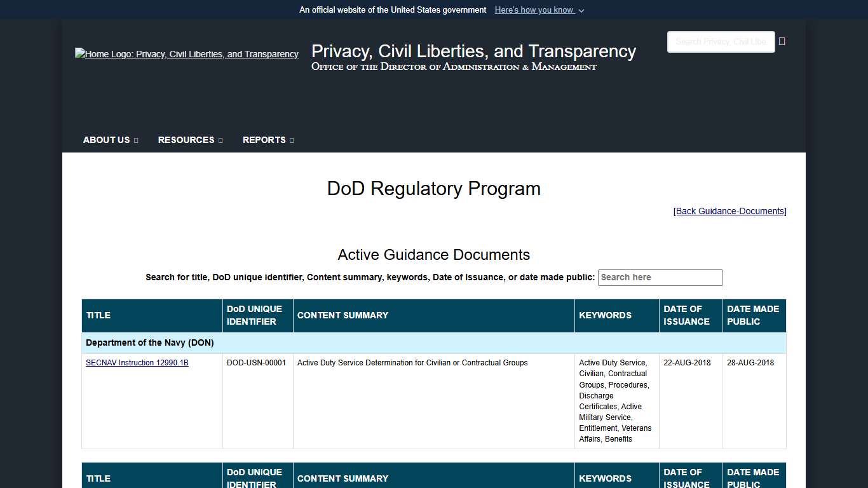Open the Back Guidance-Documents link
The width and height of the screenshot is (868, 488).
(729, 211)
